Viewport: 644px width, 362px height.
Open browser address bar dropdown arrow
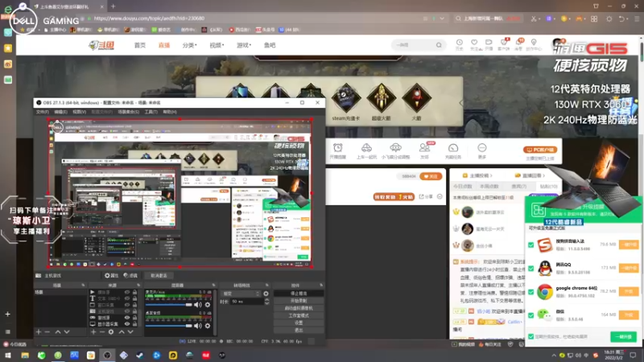(442, 19)
